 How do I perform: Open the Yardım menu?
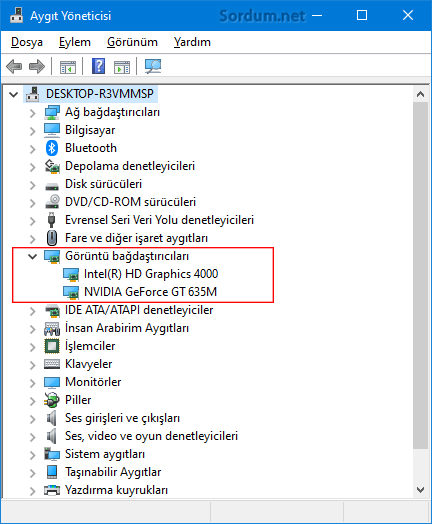tap(192, 42)
